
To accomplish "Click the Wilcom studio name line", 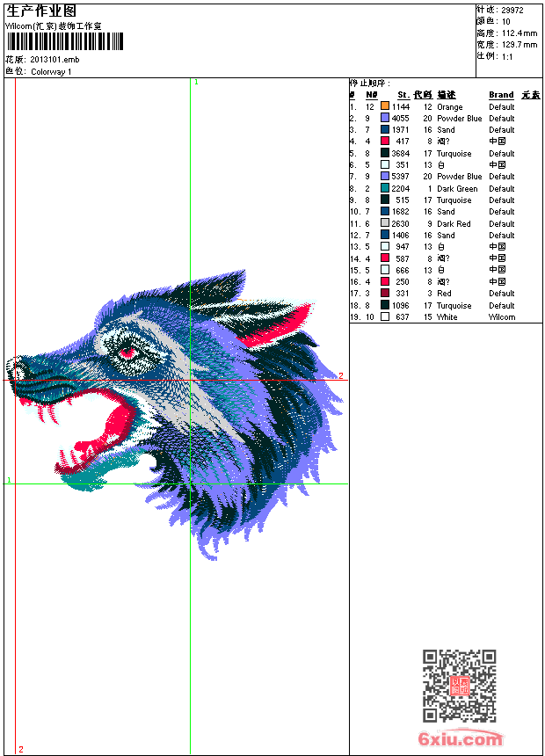I will (53, 26).
